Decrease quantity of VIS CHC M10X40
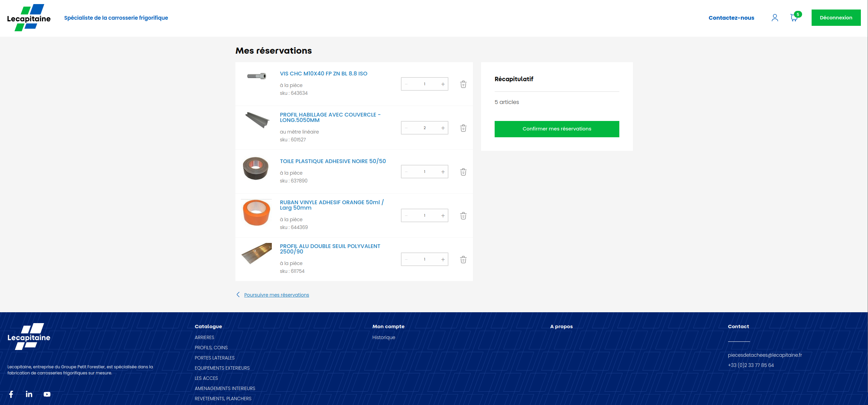Image resolution: width=868 pixels, height=405 pixels. pos(406,84)
